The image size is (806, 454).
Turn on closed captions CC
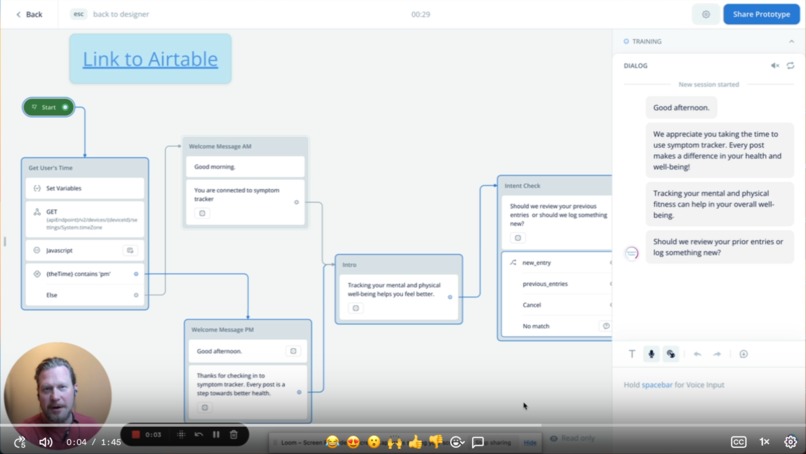(x=738, y=442)
